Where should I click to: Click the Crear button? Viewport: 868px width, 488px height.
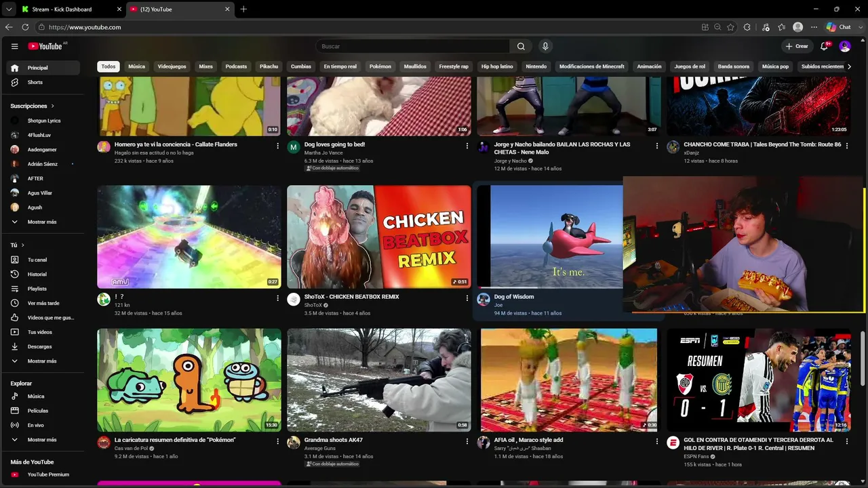pyautogui.click(x=797, y=46)
